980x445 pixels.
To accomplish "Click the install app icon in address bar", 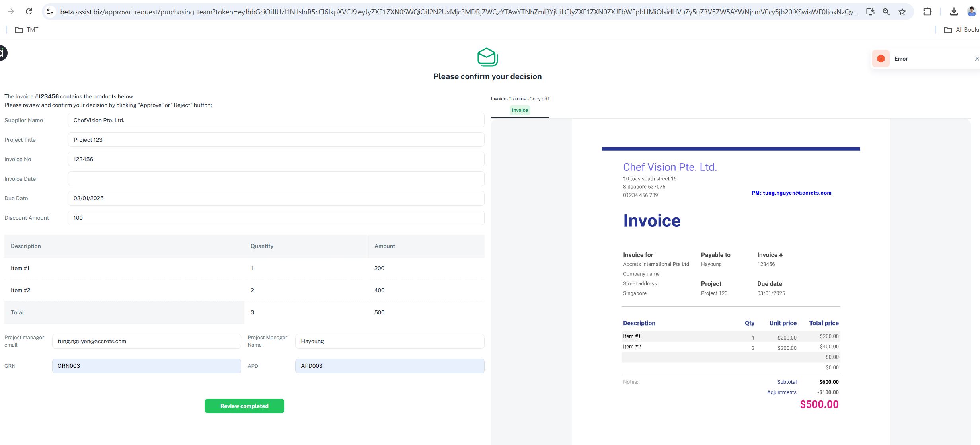I will pos(870,12).
